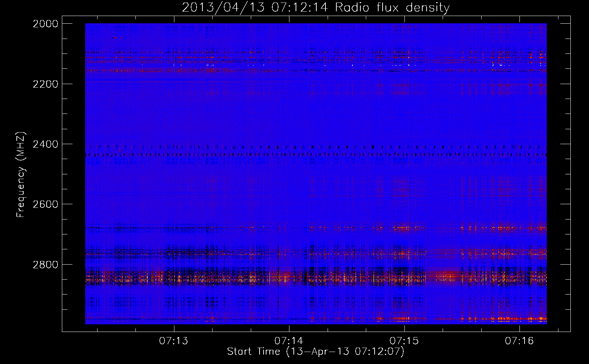Select the 2400 frequency axis label
The image size is (589, 364).
[x=46, y=145]
